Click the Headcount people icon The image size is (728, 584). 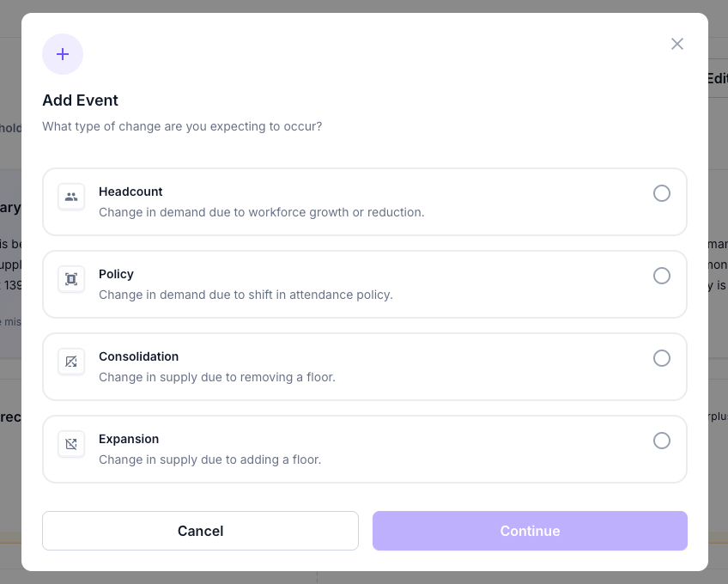coord(71,197)
